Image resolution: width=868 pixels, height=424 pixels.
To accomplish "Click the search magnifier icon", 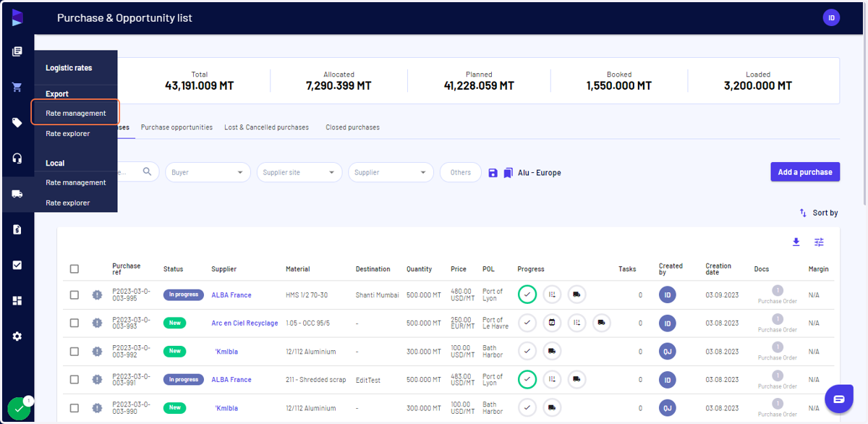I will [147, 171].
